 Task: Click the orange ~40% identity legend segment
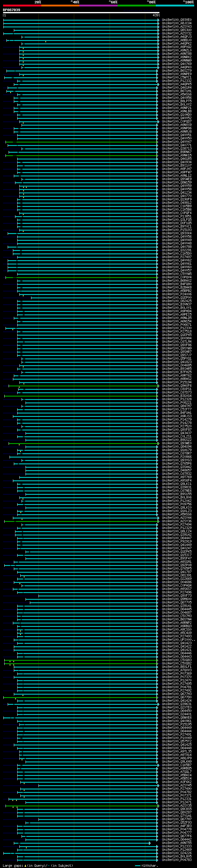point(60,6)
